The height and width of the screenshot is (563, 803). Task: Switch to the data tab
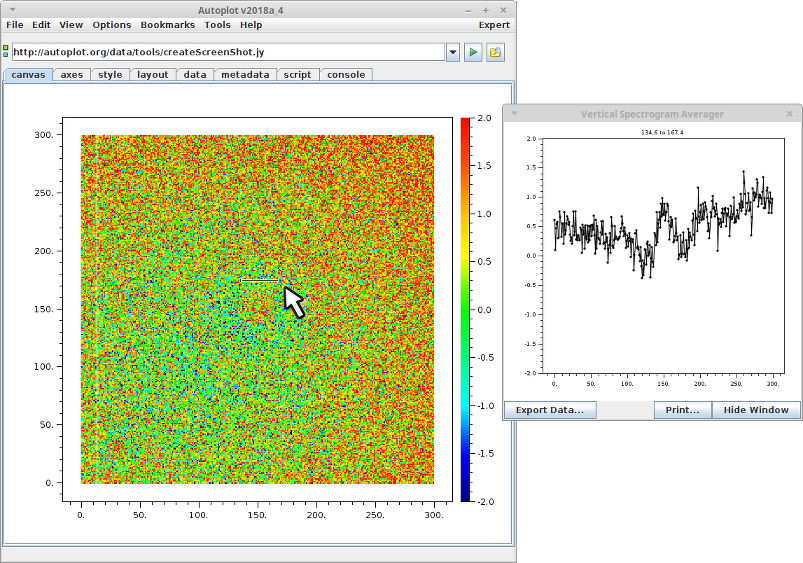point(195,75)
